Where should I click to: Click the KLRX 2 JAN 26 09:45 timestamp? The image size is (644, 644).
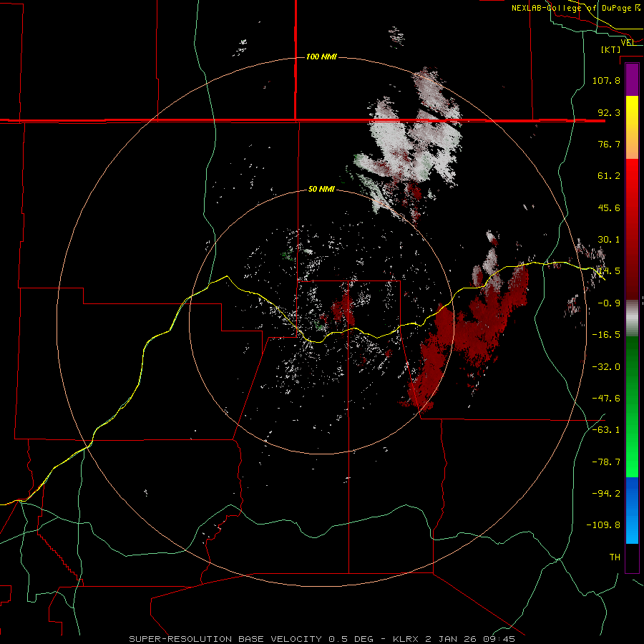point(454,639)
